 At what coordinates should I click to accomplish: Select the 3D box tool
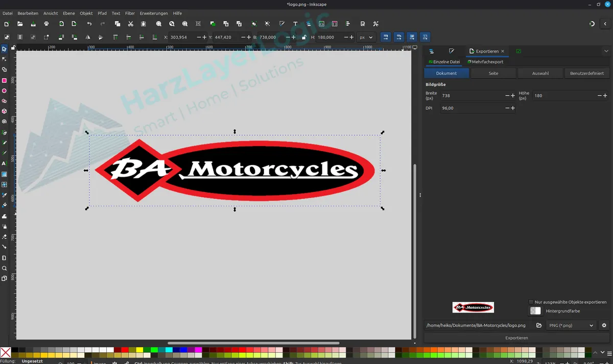pos(4,111)
